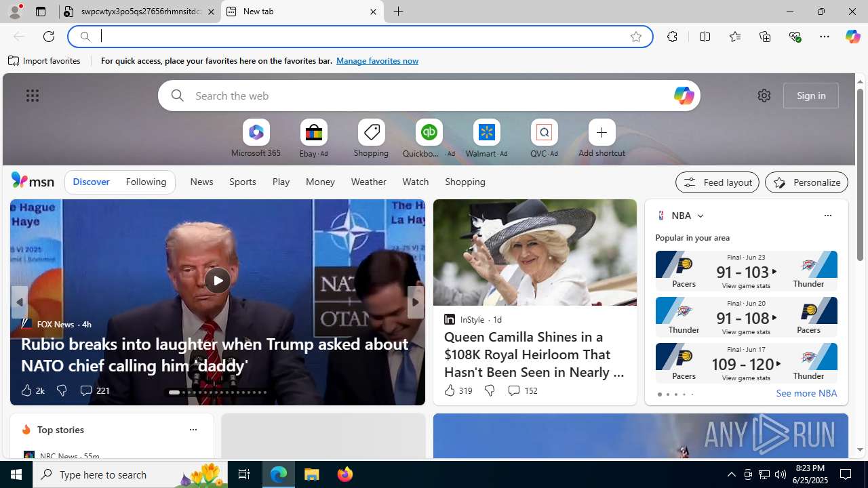Screen dimensions: 868x488
Task: Expand the NBA league dropdown
Action: tap(700, 216)
